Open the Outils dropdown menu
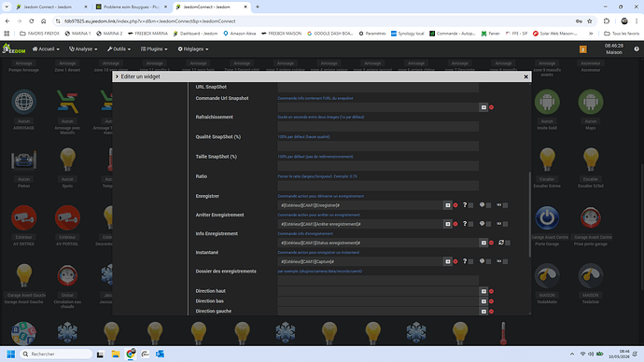This screenshot has width=644, height=362. point(119,49)
